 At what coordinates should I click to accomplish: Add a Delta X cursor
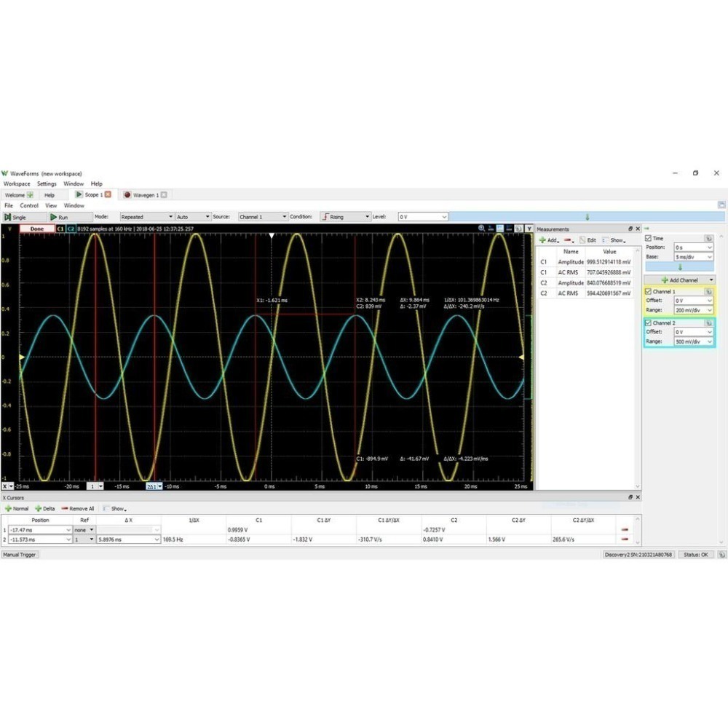click(x=45, y=509)
